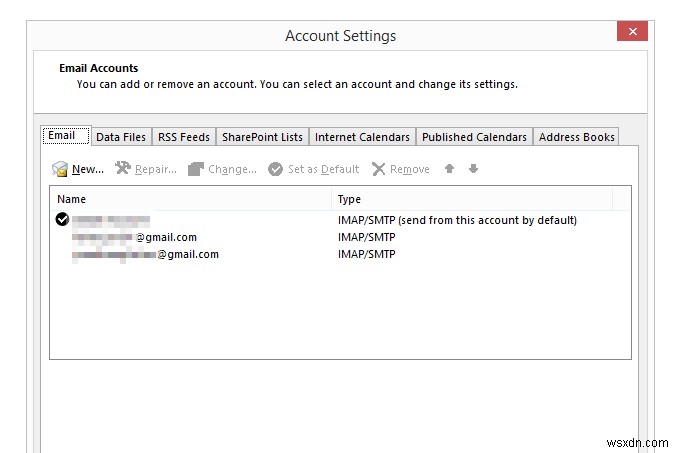Click the default account checkmark icon

(62, 219)
